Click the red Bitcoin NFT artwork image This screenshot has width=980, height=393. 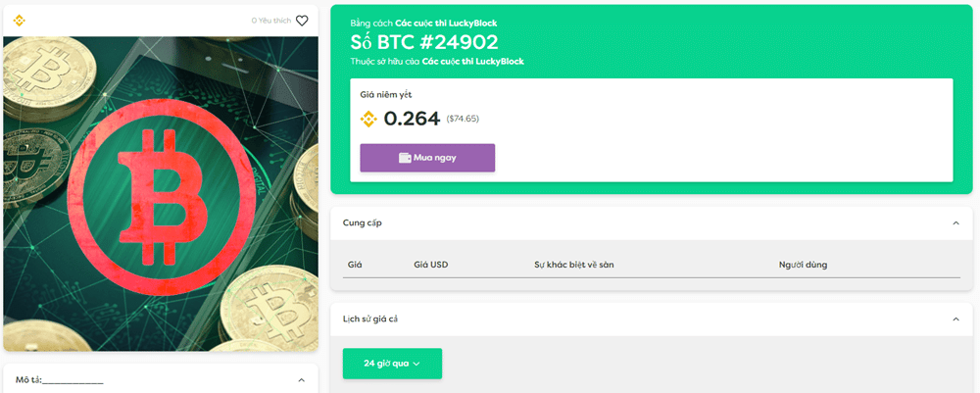point(161,194)
